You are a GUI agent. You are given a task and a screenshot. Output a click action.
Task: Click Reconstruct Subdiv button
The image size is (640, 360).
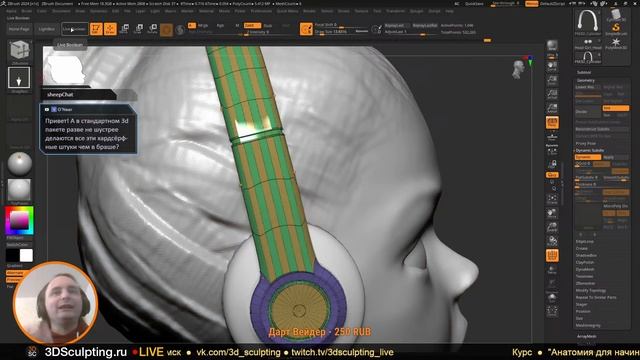[x=602, y=129]
